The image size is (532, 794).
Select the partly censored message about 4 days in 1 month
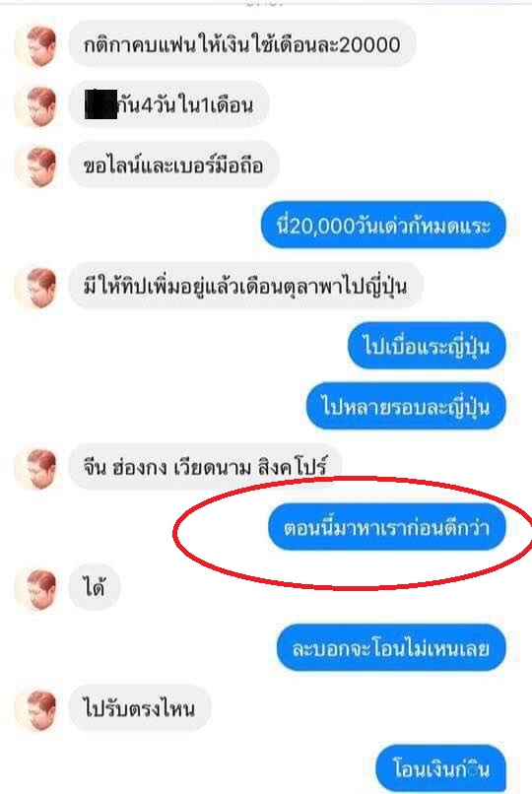coord(168,104)
